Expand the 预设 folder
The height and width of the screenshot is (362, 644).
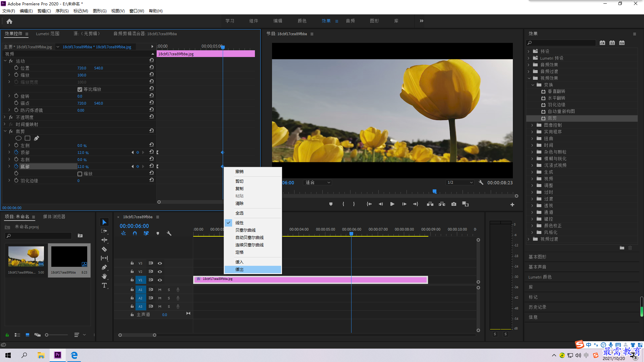529,51
